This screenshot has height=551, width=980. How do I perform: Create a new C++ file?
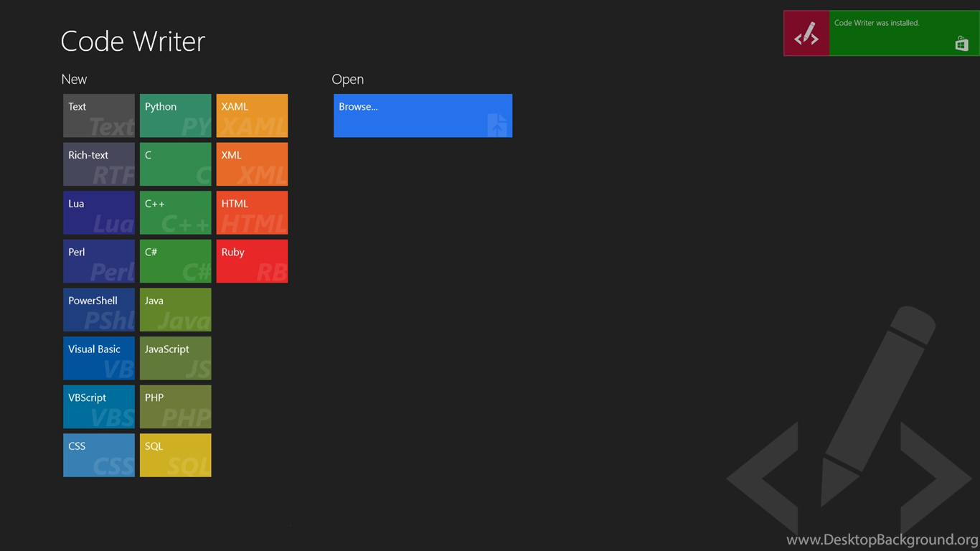175,212
